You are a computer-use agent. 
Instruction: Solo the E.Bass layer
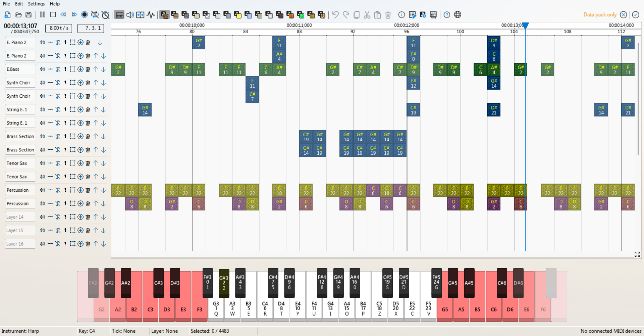click(65, 69)
